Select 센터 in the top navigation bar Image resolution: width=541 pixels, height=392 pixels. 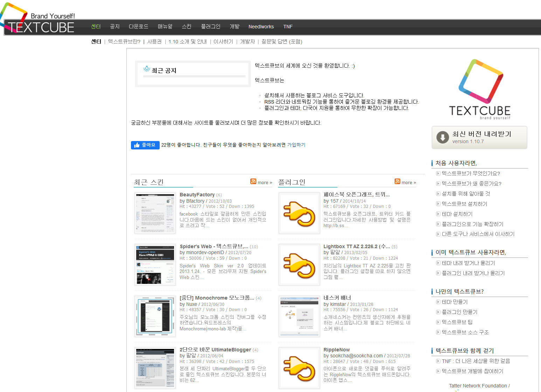click(96, 27)
